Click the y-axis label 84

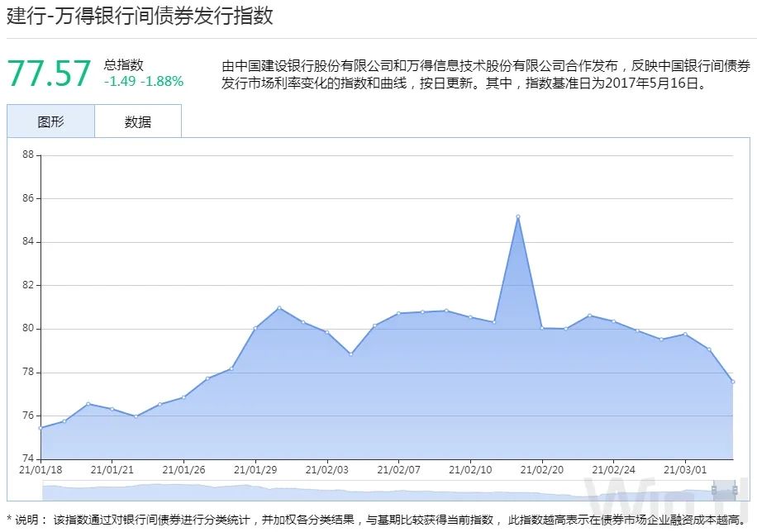pos(28,241)
